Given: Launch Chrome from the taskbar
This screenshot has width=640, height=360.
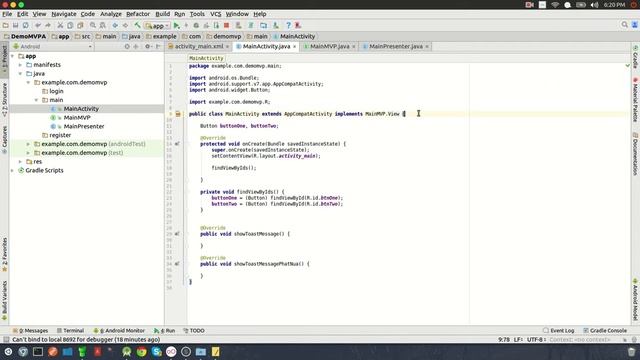Looking at the screenshot, I should pos(142,352).
